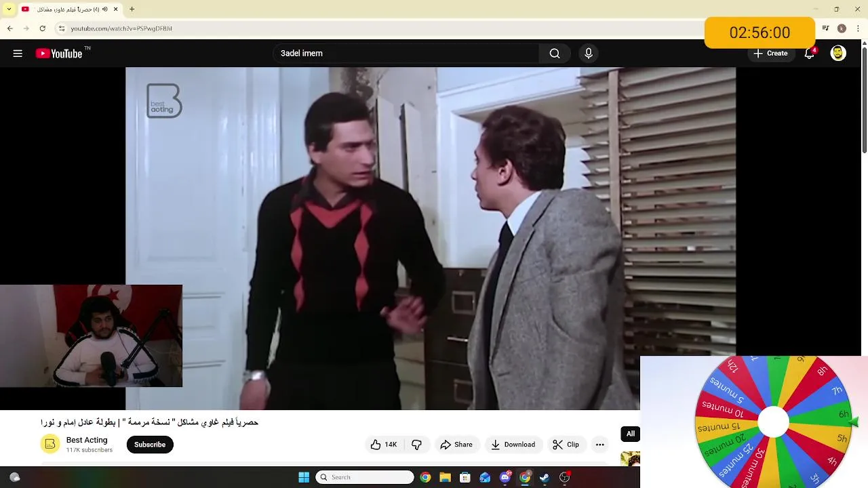Download the video
Screen dimensions: 868x488
pyautogui.click(x=513, y=445)
